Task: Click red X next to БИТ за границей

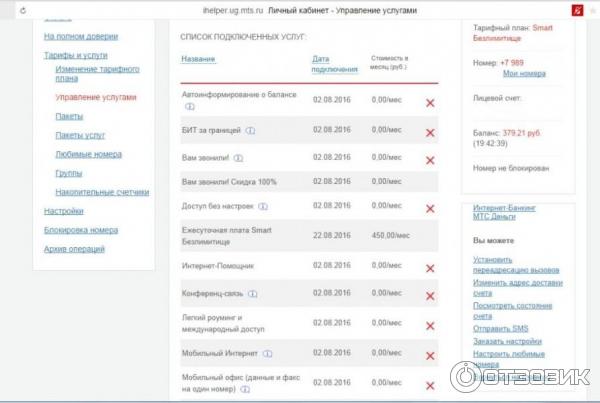Action: [x=430, y=132]
